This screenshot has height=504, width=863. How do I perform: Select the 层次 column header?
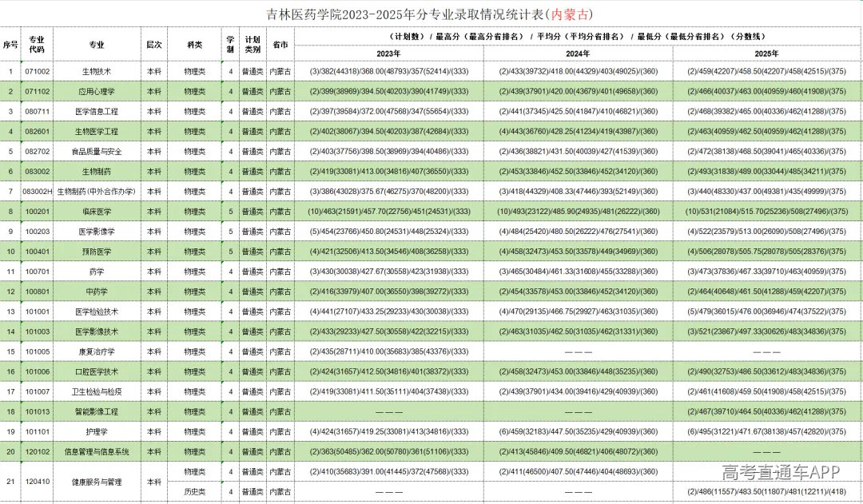pyautogui.click(x=154, y=45)
